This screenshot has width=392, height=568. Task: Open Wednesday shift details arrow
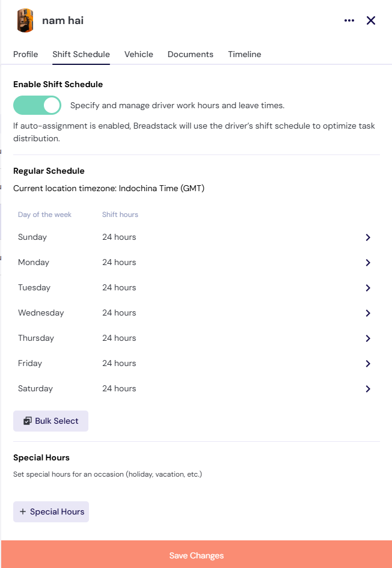coord(368,313)
